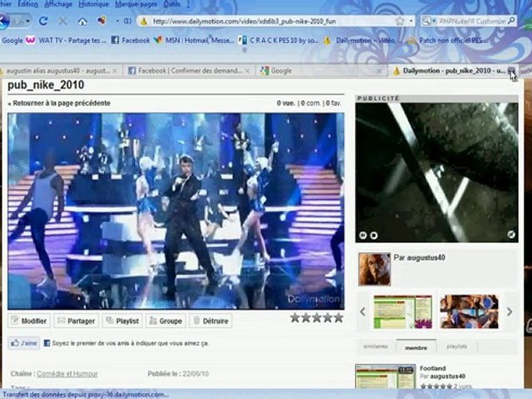The width and height of the screenshot is (532, 399).
Task: Open the URL history dropdown arrow
Action: 411,22
